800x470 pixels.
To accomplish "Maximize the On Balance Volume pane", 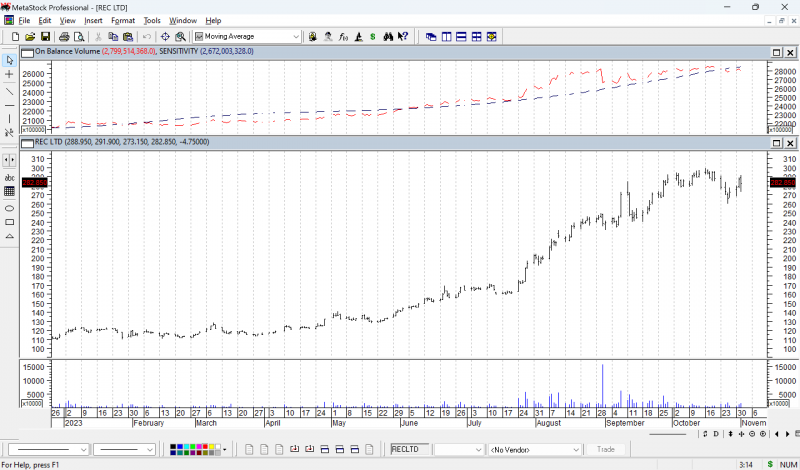I will click(776, 52).
